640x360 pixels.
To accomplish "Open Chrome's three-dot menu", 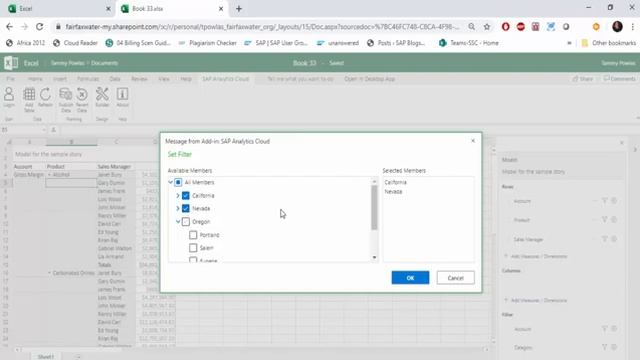I will tap(633, 27).
